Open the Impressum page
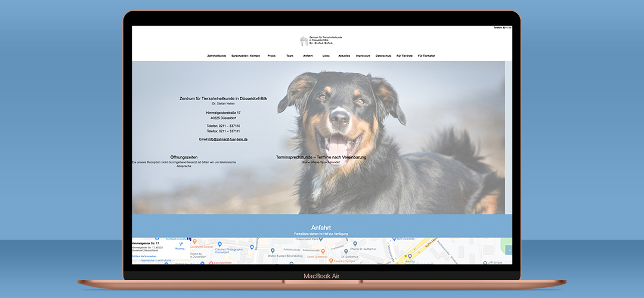 tap(363, 55)
